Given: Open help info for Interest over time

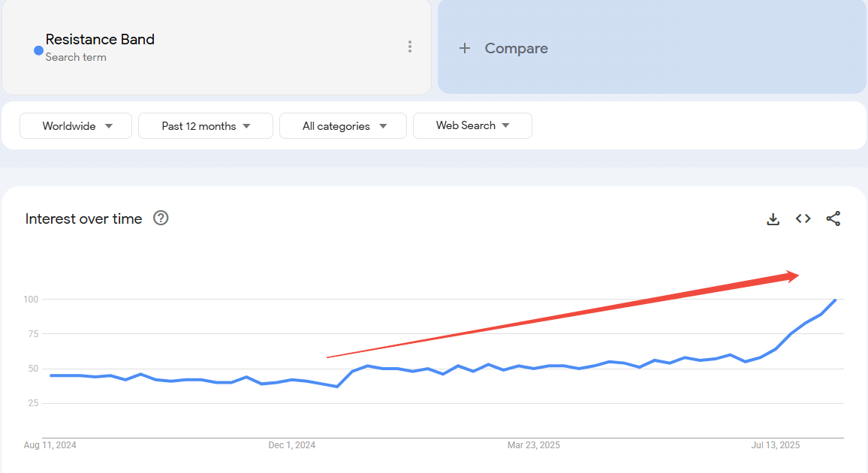Looking at the screenshot, I should click(x=161, y=218).
